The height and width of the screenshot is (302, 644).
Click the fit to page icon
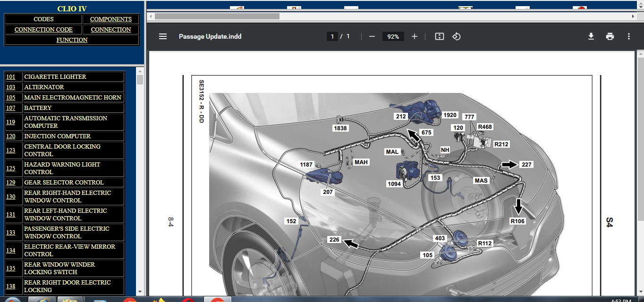tap(440, 36)
